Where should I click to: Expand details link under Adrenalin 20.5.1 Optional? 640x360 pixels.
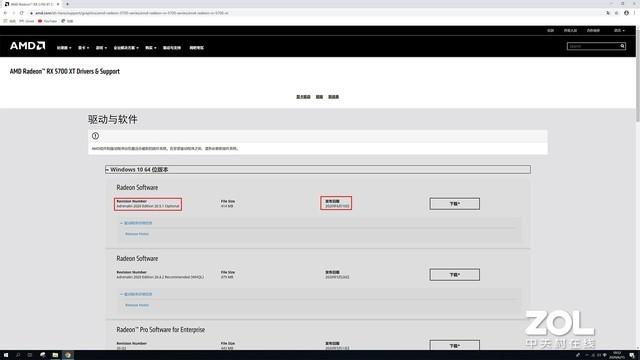136,223
